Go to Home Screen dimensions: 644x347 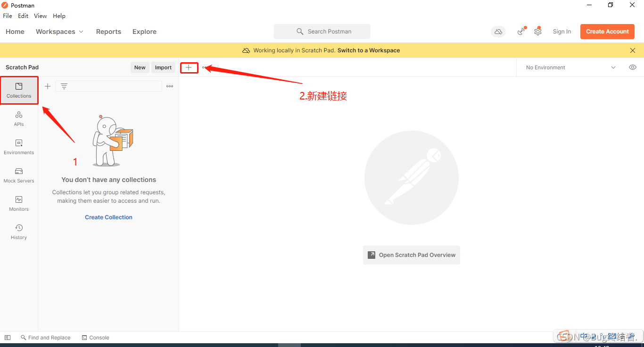(x=15, y=32)
